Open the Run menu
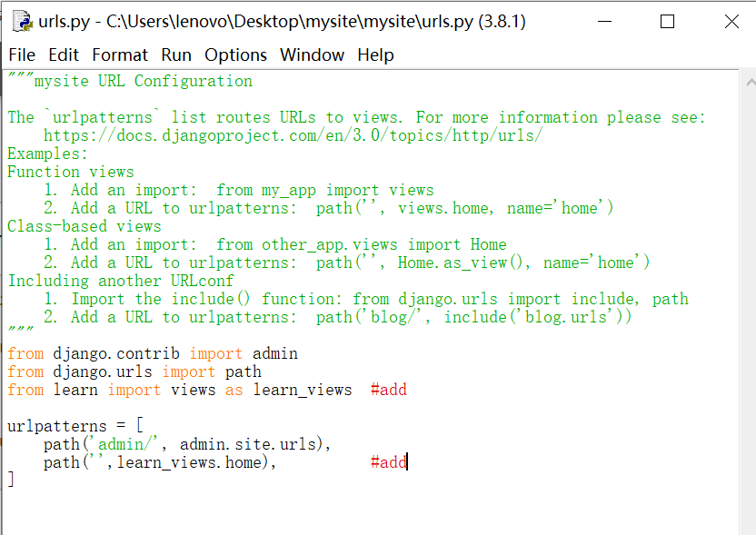Image resolution: width=756 pixels, height=535 pixels. [176, 54]
